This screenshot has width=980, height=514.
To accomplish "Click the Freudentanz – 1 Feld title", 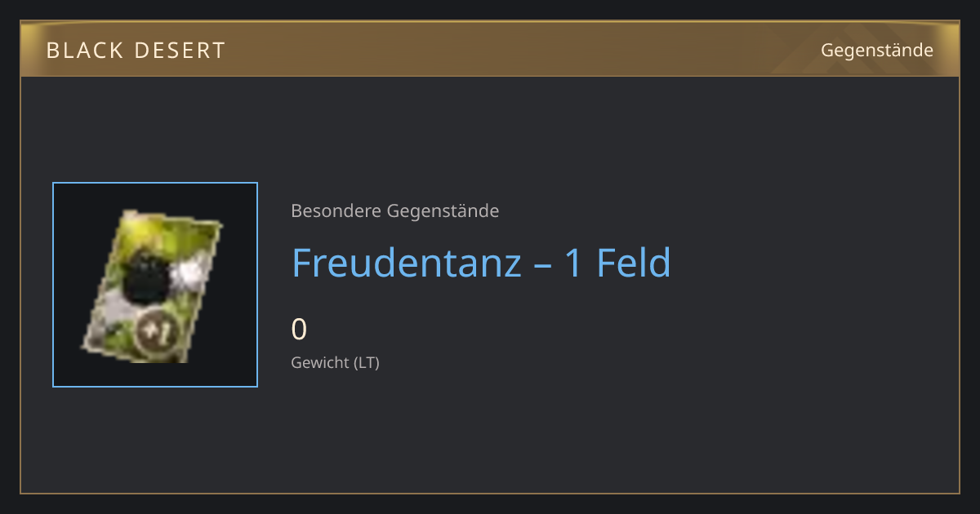I will pos(481,263).
